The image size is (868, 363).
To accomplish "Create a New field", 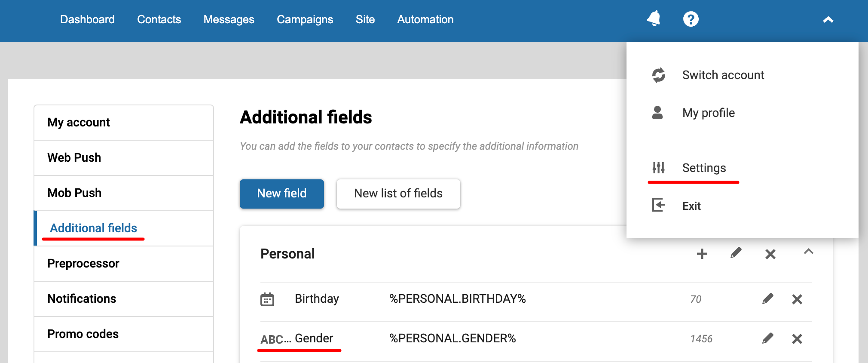I will click(x=281, y=194).
